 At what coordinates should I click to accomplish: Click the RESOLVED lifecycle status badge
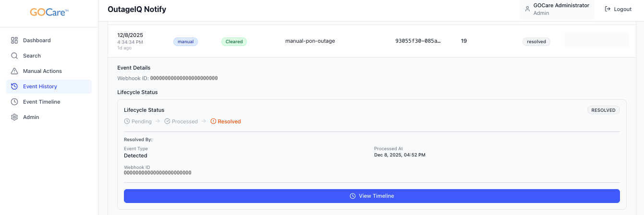pyautogui.click(x=603, y=110)
